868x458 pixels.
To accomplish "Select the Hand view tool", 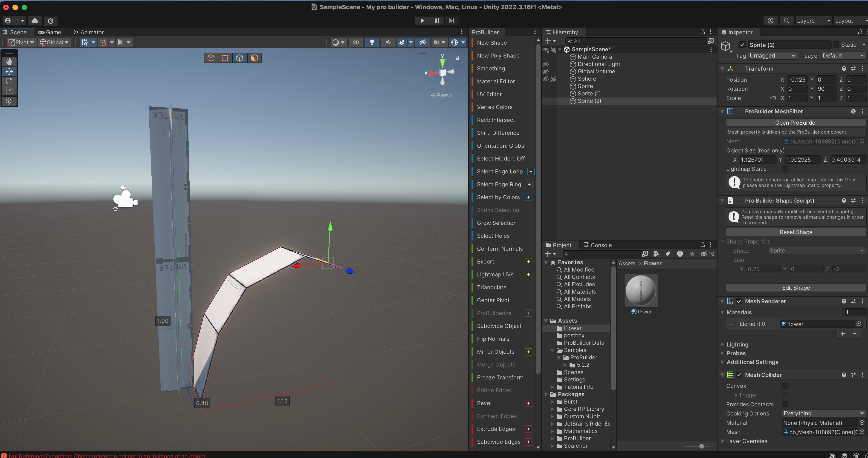I will tap(9, 61).
